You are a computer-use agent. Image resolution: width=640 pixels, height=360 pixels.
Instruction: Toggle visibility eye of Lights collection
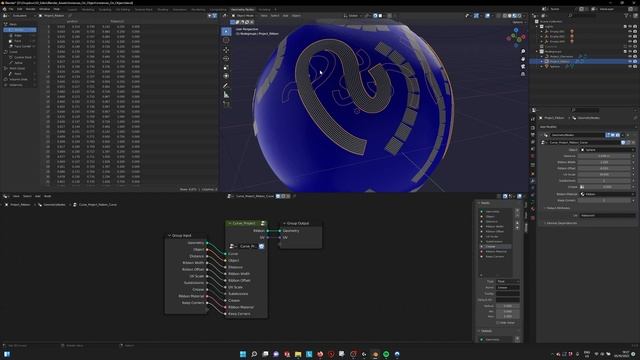point(630,27)
